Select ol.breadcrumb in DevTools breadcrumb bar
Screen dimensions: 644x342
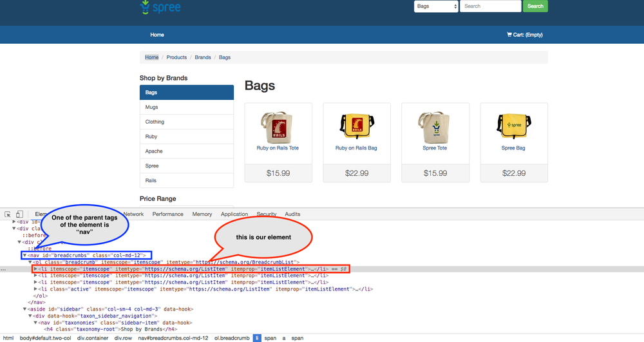coord(232,338)
